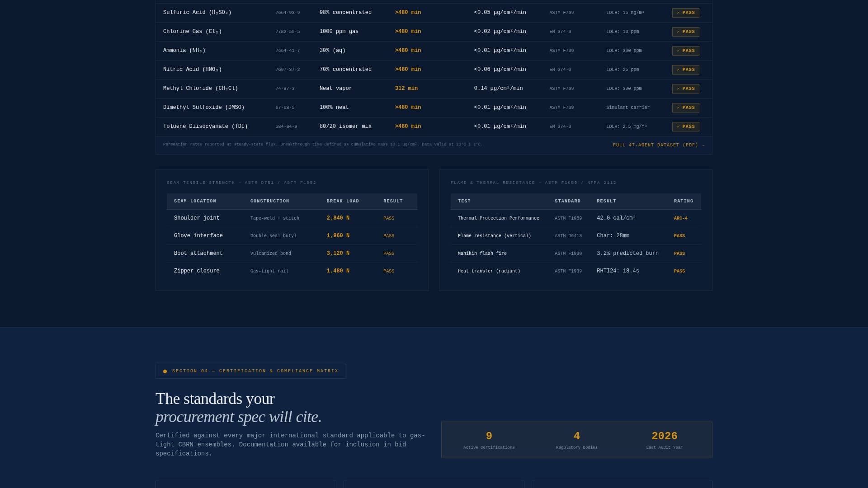The width and height of the screenshot is (868, 488).
Task: Toggle the PASS status on Flame resistance (vertical)
Action: [679, 235]
